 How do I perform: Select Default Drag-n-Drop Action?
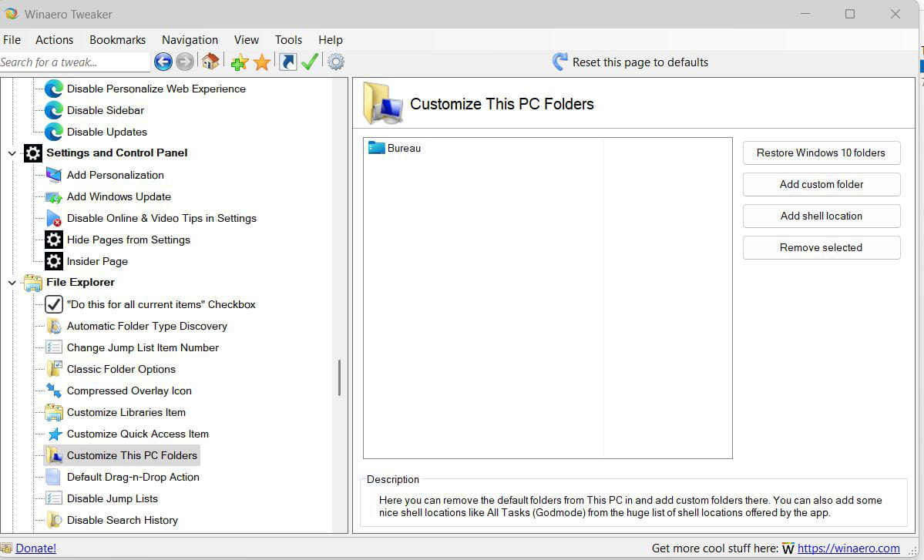(133, 477)
